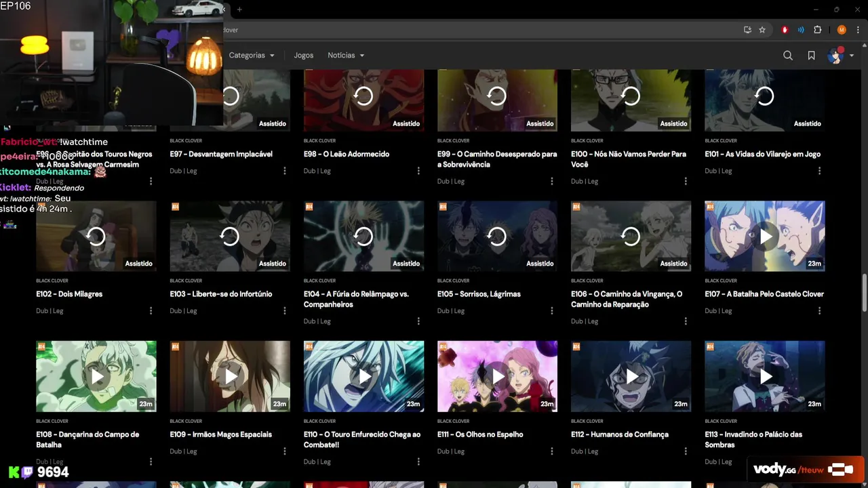Open title E97 - Desvantagem Implacável
The width and height of the screenshot is (868, 488).
pyautogui.click(x=221, y=154)
